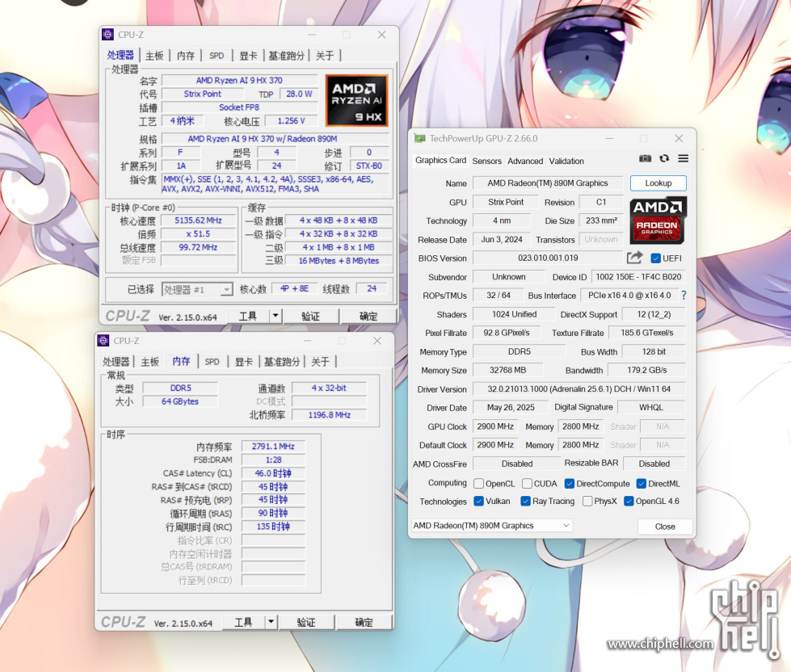
Task: Click 工具 button in top CPU-Z window
Action: click(248, 316)
